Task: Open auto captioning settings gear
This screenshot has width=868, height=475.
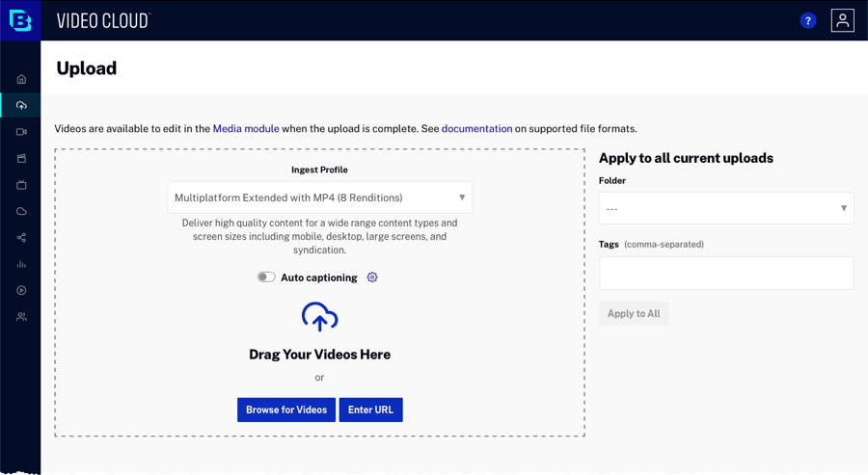Action: 372,277
